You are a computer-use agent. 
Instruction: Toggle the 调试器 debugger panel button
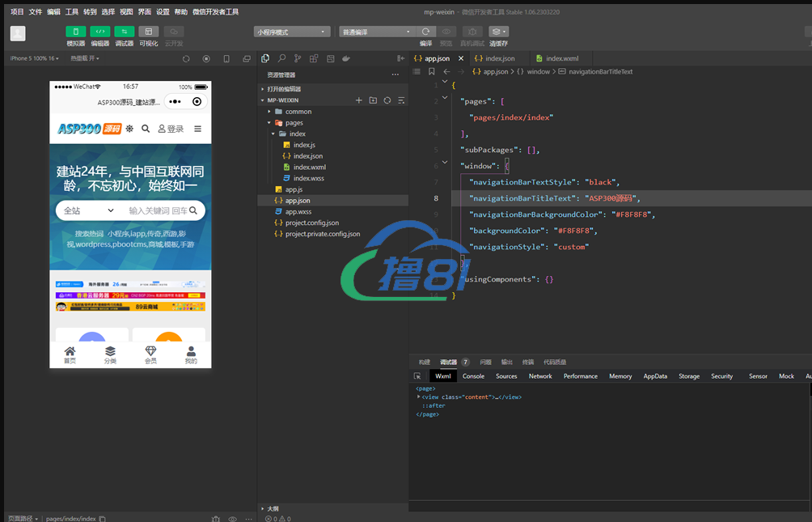124,32
